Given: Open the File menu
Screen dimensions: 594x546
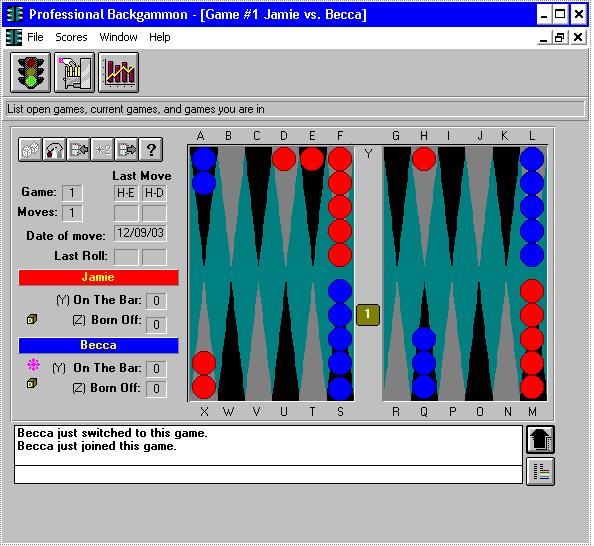Looking at the screenshot, I should click(35, 37).
